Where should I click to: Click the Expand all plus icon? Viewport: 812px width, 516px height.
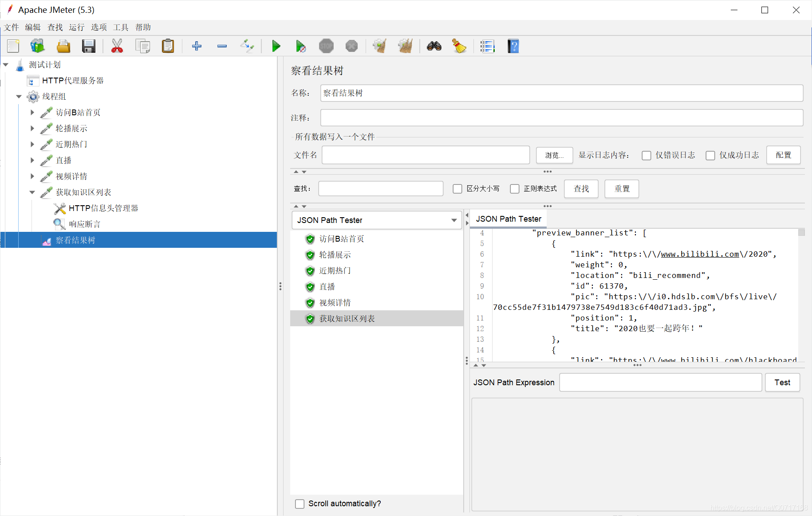197,46
